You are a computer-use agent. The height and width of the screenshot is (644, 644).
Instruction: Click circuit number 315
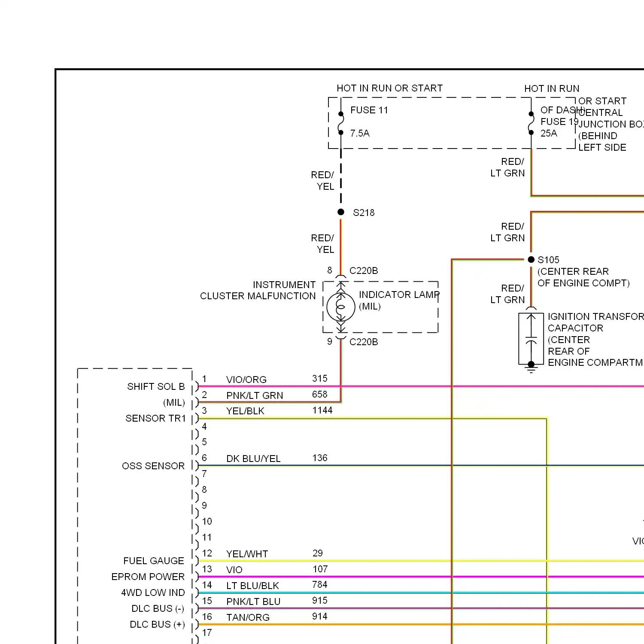tap(320, 379)
